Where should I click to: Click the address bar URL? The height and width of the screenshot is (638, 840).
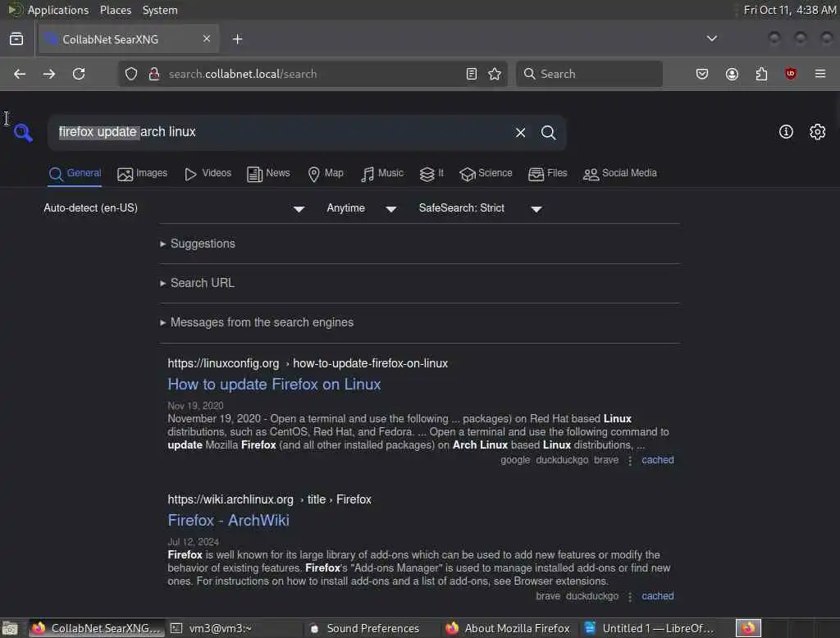(x=243, y=74)
